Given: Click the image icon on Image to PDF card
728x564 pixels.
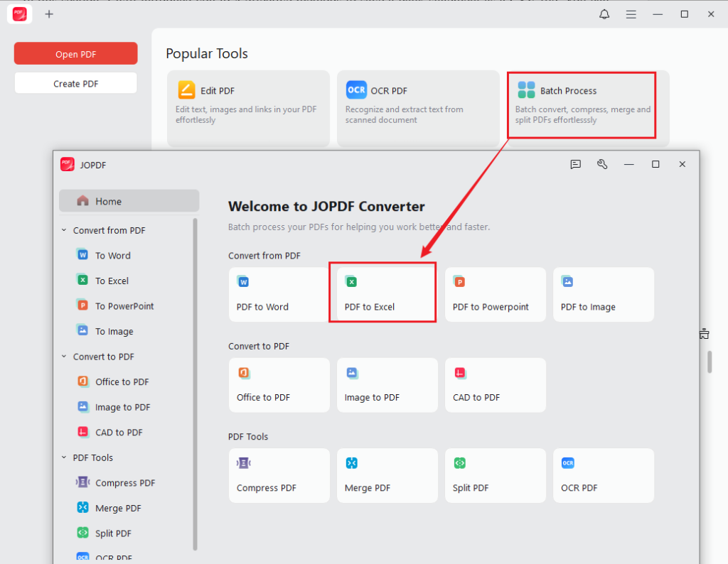Looking at the screenshot, I should click(352, 372).
